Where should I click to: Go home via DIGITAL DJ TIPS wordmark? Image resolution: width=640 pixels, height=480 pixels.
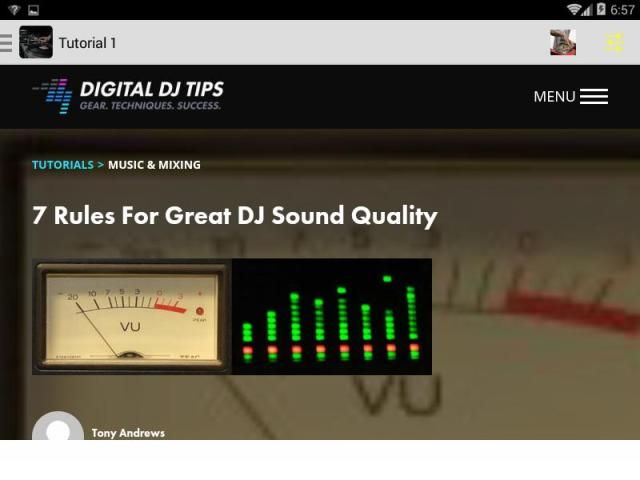click(150, 89)
